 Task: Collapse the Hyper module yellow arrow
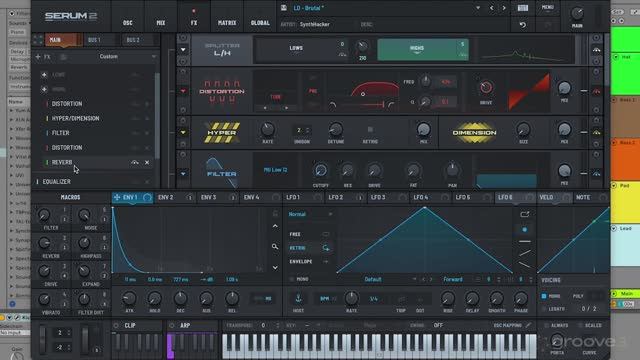coord(183,133)
